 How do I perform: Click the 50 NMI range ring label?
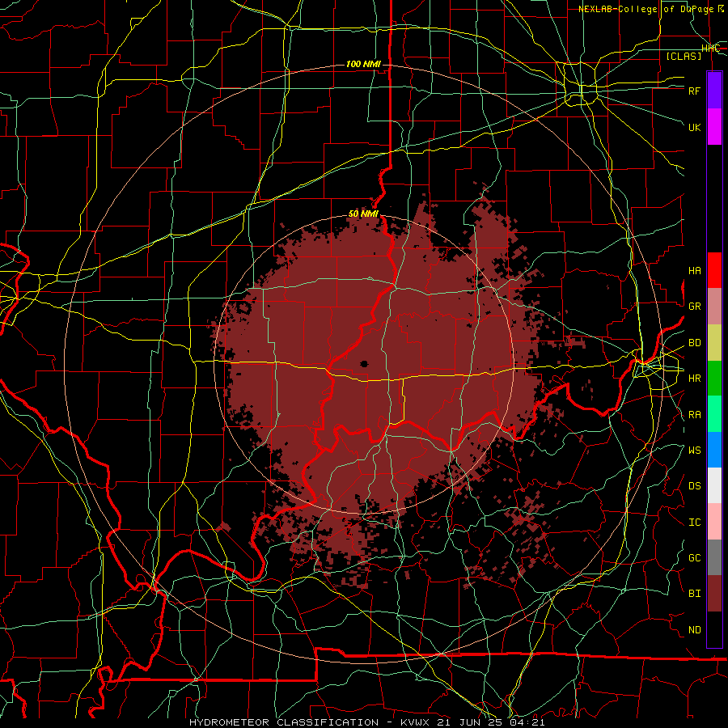point(363,214)
